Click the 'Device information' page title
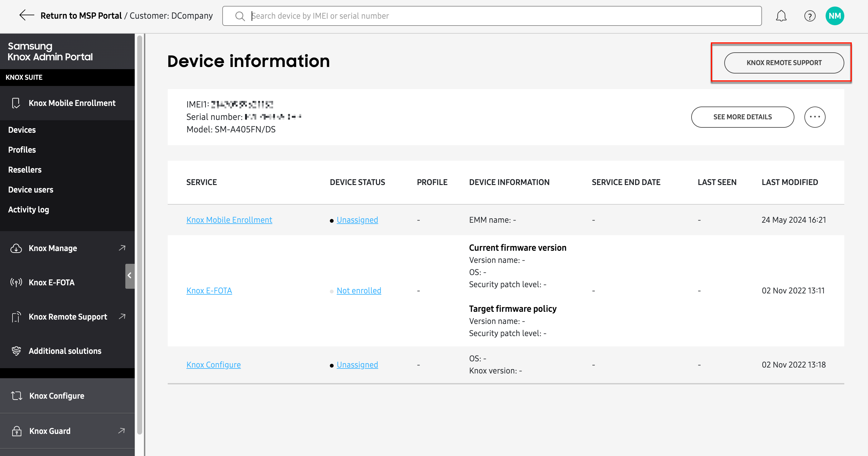The height and width of the screenshot is (456, 868). pos(248,61)
